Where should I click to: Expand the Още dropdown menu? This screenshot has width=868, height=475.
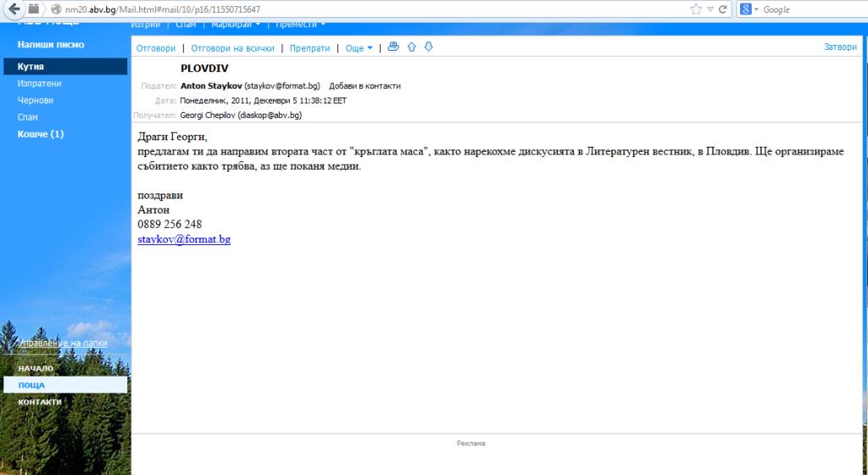tap(359, 48)
